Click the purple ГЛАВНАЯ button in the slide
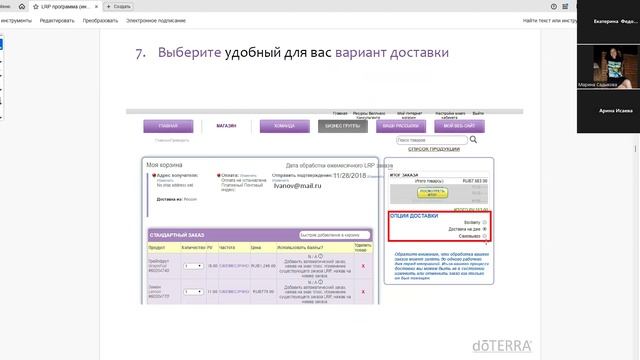640x360 pixels. point(168,126)
